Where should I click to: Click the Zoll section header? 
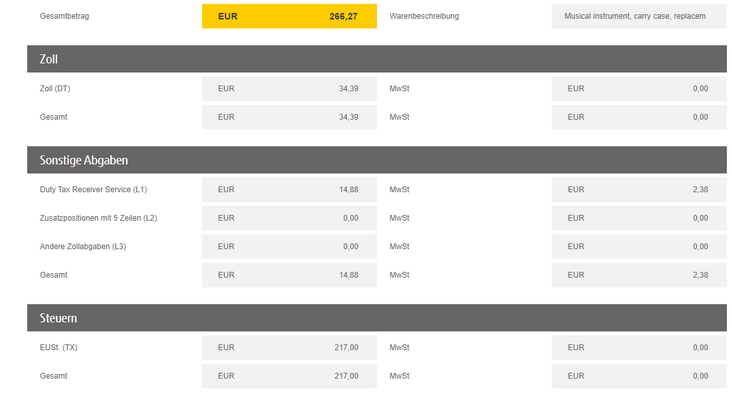pos(377,59)
